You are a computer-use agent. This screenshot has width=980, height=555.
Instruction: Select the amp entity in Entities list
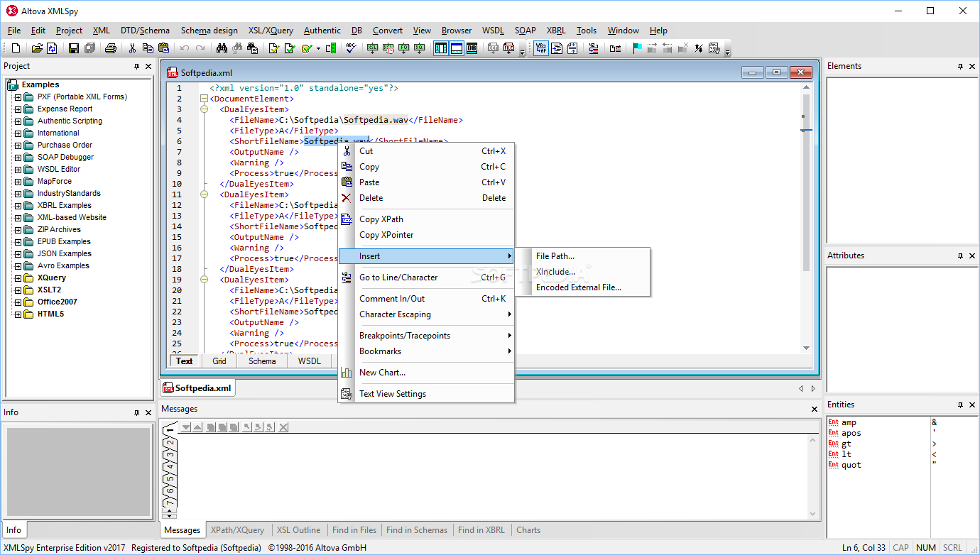click(x=849, y=422)
